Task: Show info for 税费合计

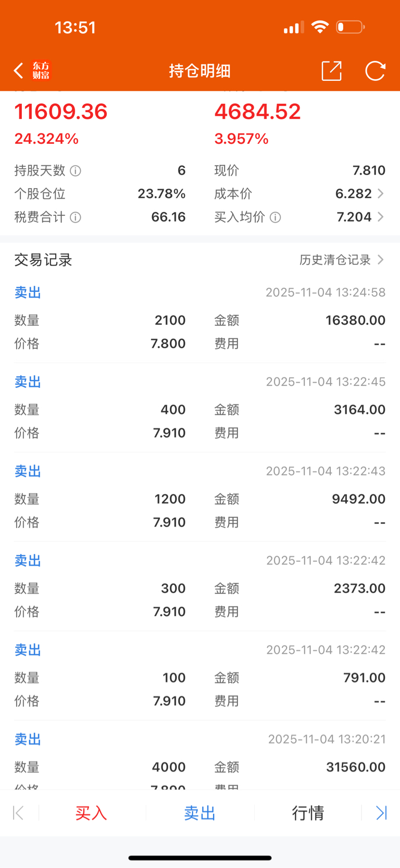Action: coord(76,217)
